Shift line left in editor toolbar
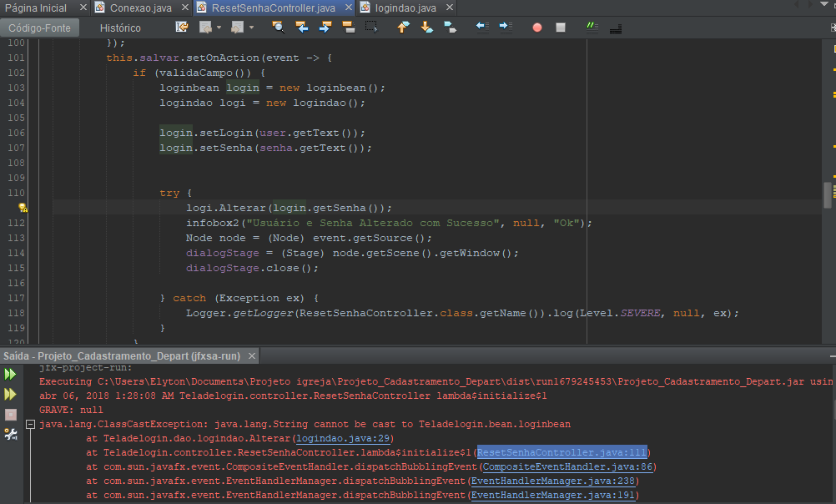The height and width of the screenshot is (504, 836). (x=482, y=28)
